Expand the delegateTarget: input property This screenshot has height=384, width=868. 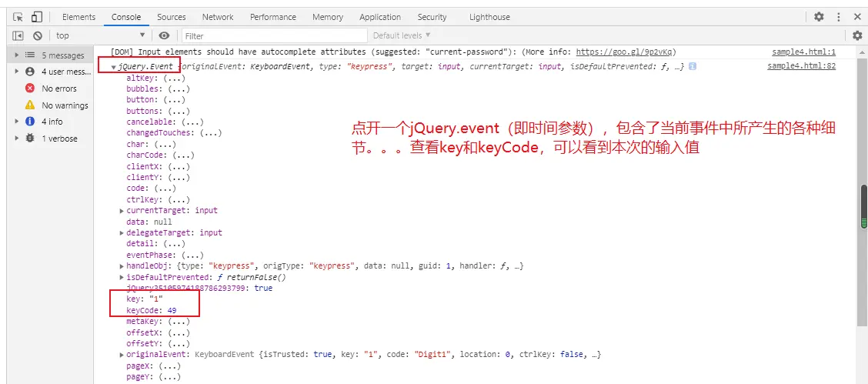click(x=122, y=233)
